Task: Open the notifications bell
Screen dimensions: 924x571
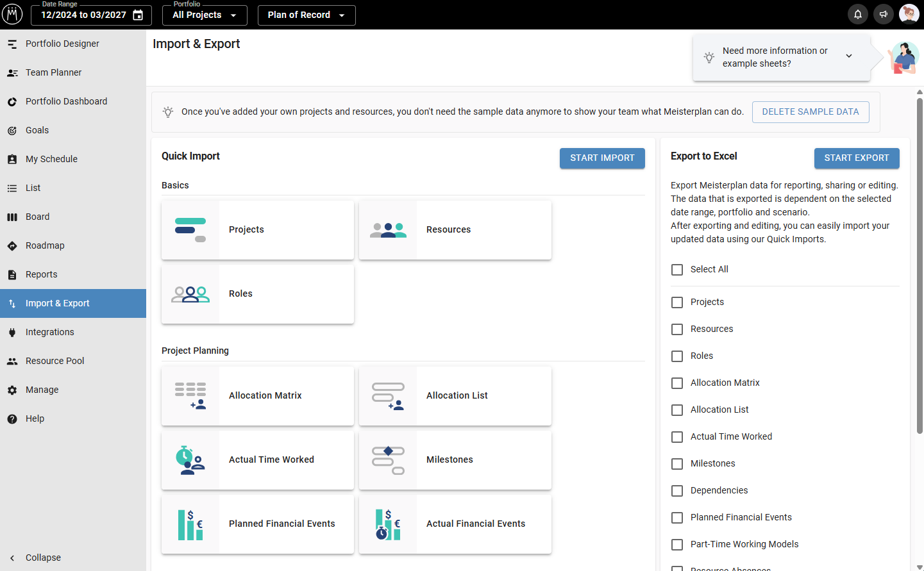Action: point(858,14)
